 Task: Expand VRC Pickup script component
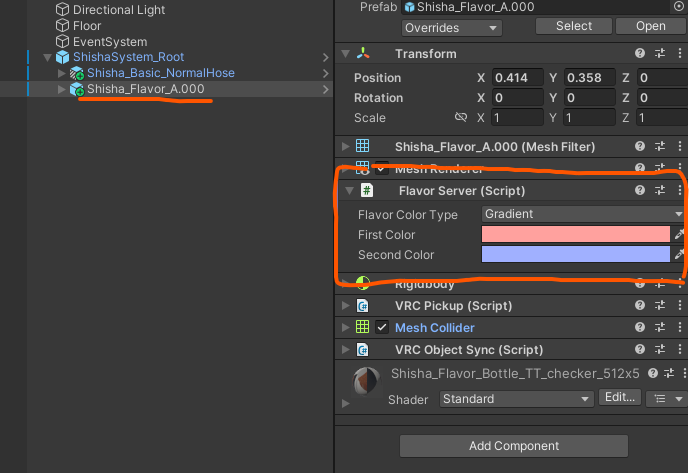coord(345,305)
